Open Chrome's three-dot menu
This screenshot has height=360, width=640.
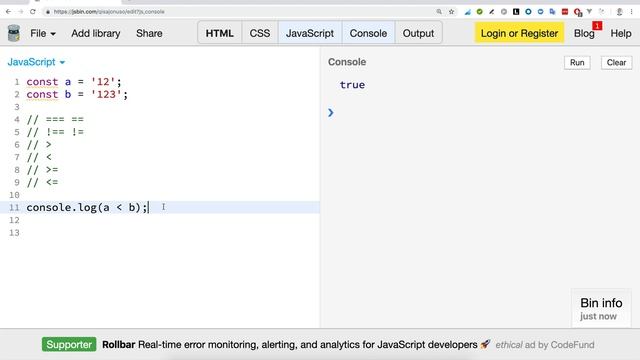click(x=631, y=12)
